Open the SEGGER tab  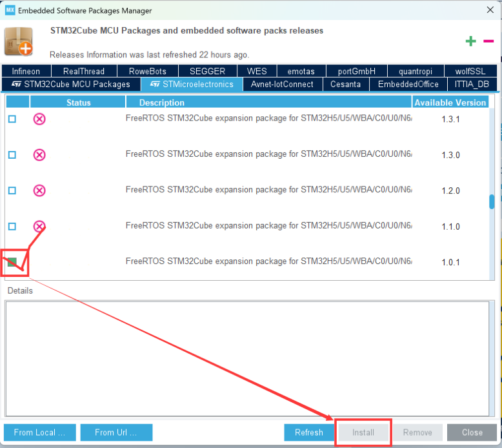(208, 71)
